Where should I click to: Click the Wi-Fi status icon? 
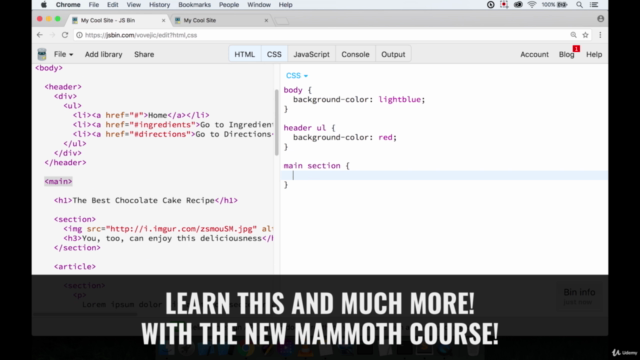click(531, 5)
